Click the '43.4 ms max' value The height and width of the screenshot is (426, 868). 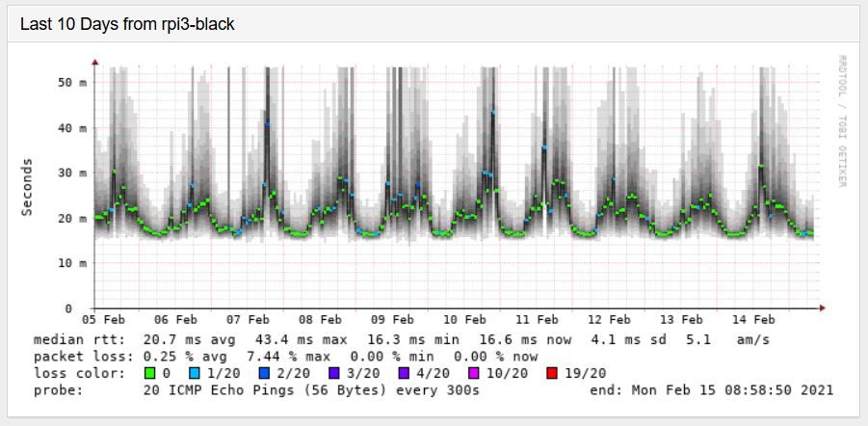click(x=302, y=339)
